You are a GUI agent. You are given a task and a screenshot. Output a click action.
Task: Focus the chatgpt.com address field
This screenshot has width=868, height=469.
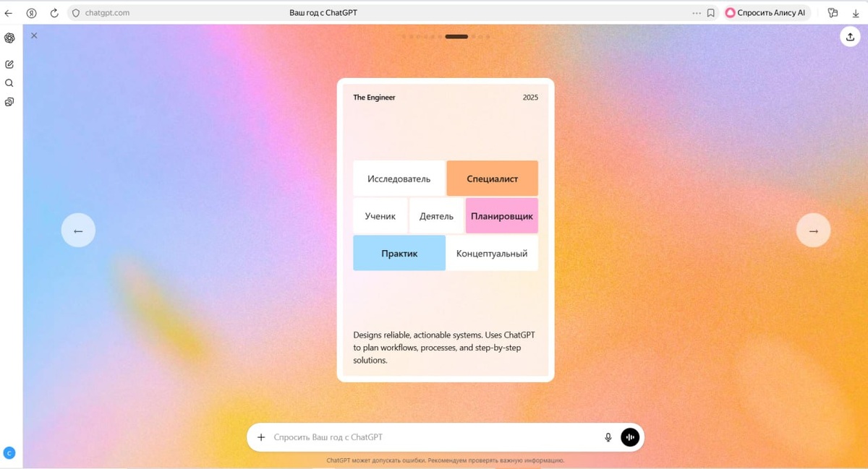pos(107,13)
